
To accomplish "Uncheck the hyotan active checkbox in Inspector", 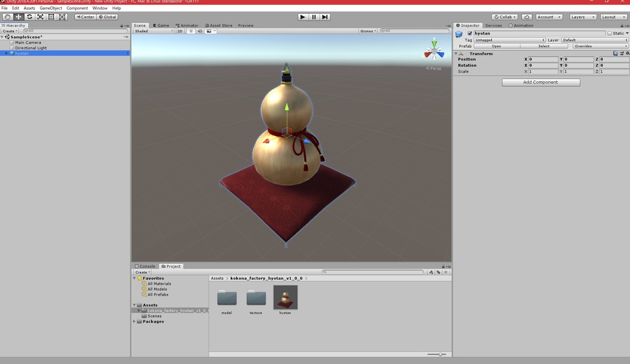I will [471, 33].
